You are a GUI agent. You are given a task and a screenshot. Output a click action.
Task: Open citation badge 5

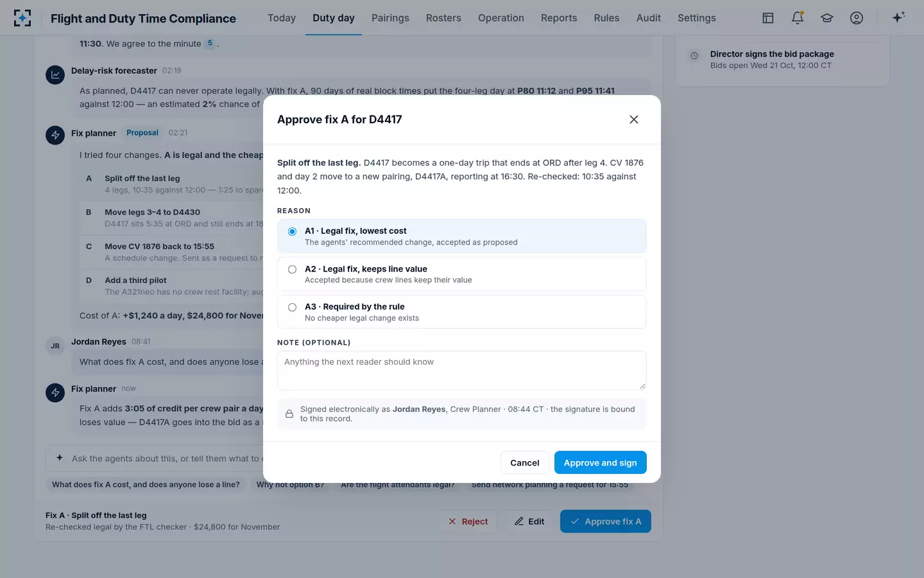tap(210, 44)
